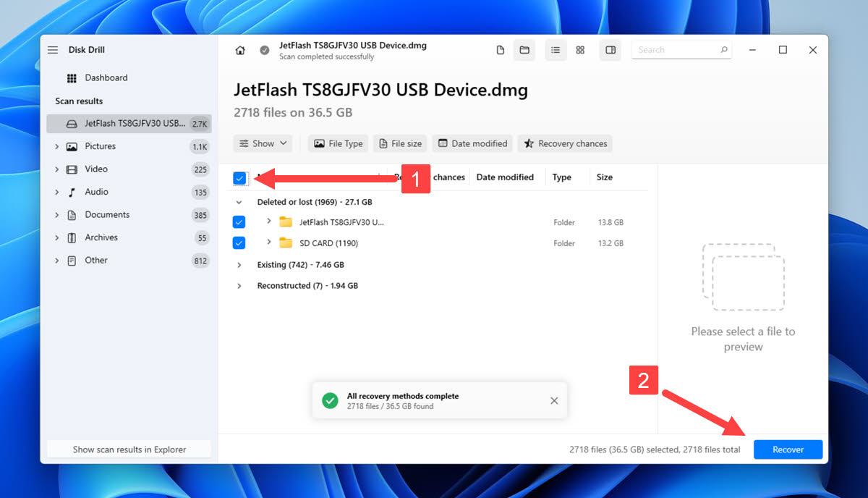Click the Home icon in the top bar
This screenshot has width=868, height=498.
pos(240,50)
